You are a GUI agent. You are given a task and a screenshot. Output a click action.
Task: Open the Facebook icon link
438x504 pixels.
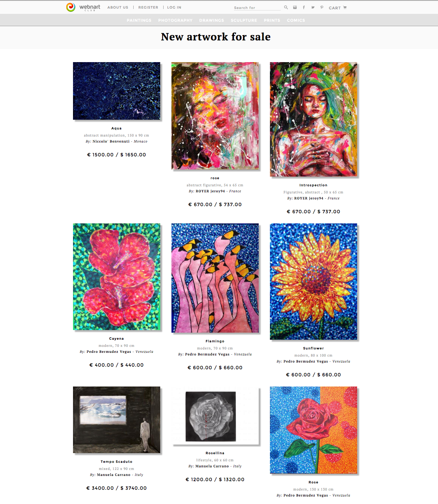(x=304, y=7)
